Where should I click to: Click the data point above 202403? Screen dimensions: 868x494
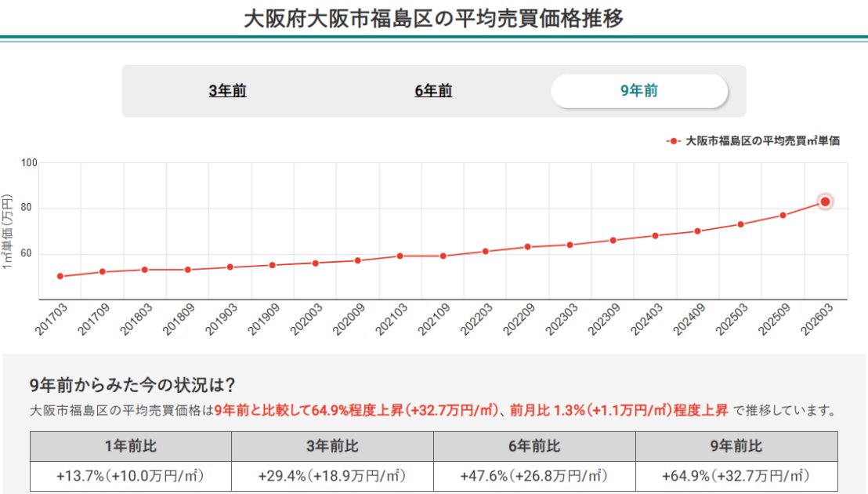click(654, 234)
